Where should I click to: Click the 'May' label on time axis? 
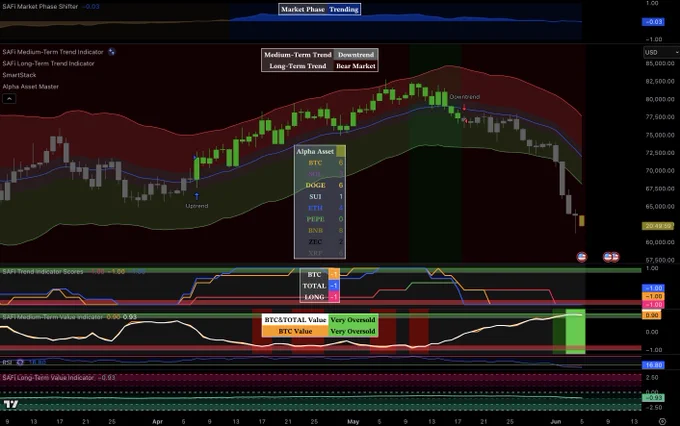[353, 421]
